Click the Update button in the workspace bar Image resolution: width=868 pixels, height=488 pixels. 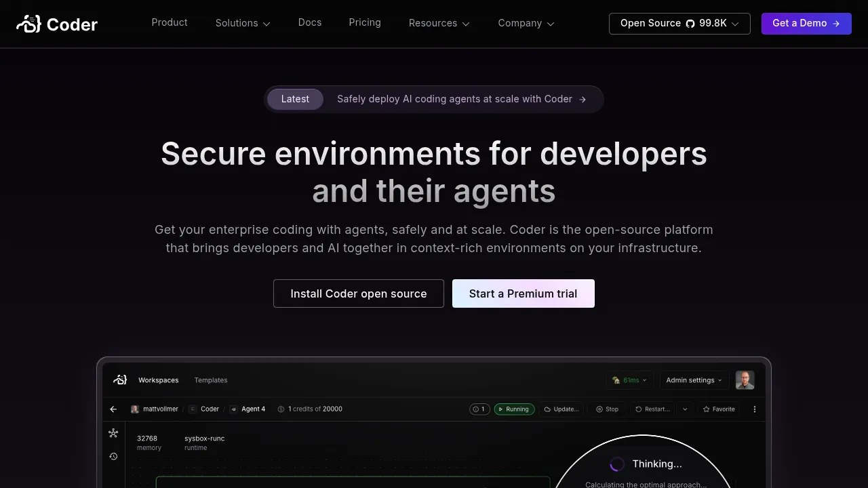(x=562, y=409)
